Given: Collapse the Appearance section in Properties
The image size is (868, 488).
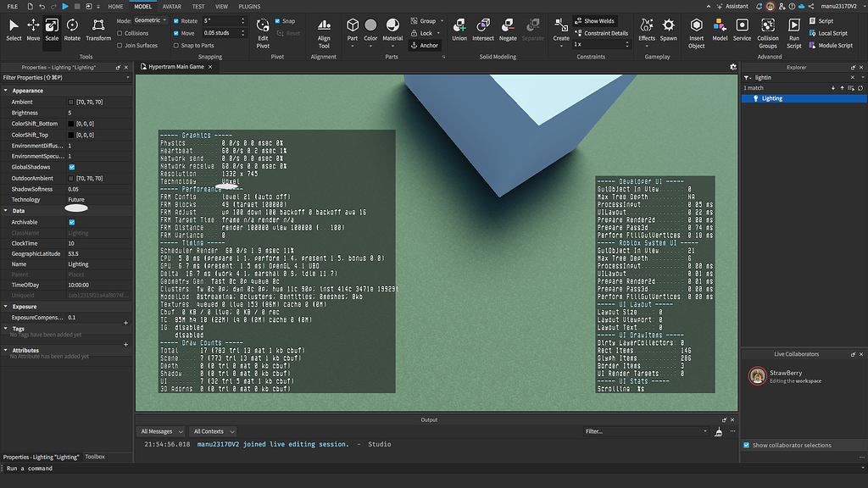Looking at the screenshot, I should pos(7,90).
